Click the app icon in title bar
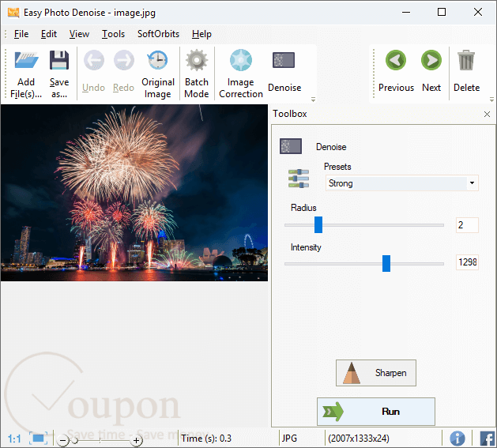This screenshot has height=448, width=497. click(x=13, y=13)
